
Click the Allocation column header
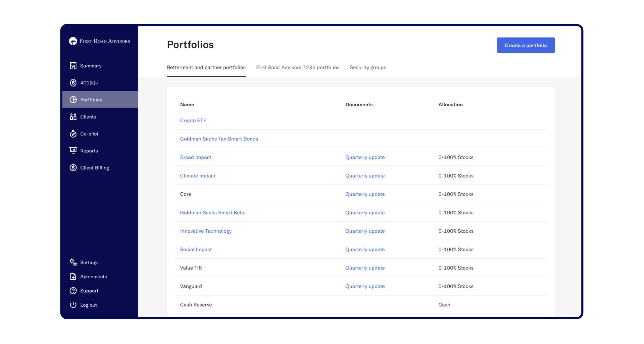pos(450,105)
